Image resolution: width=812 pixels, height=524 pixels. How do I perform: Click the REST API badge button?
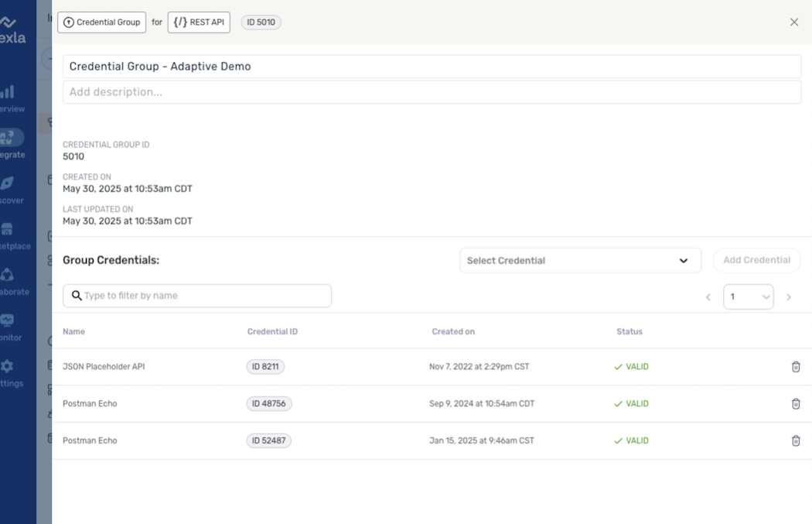click(x=199, y=22)
